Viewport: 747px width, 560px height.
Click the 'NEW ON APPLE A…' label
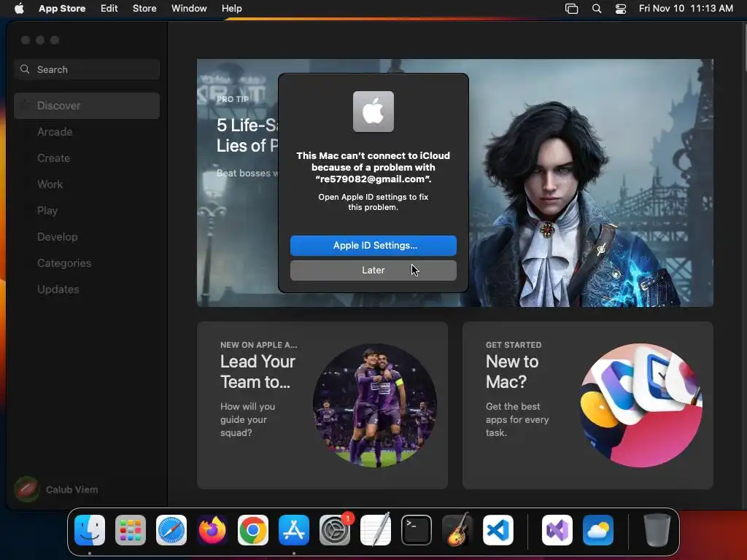click(x=259, y=345)
